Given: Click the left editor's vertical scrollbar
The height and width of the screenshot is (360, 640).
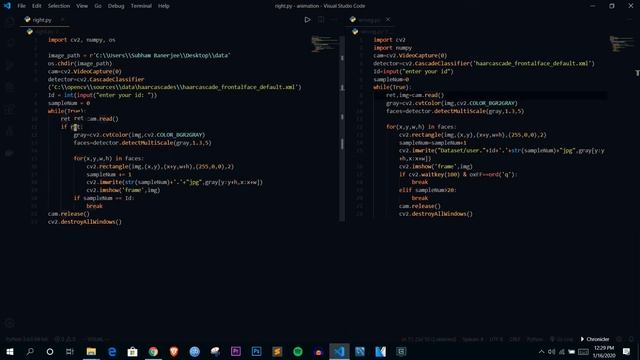Looking at the screenshot, I should pos(342,129).
